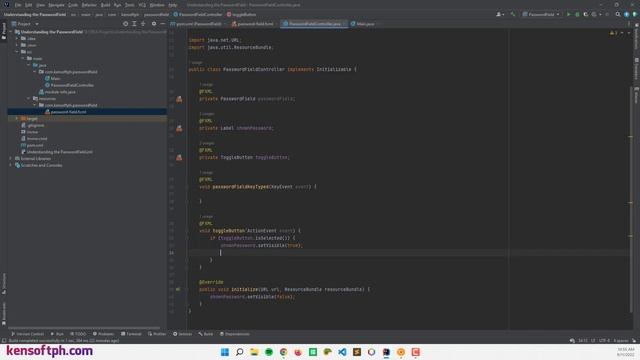The width and height of the screenshot is (640, 360).
Task: Open the Terminal tool window
Action: pyautogui.click(x=131, y=334)
